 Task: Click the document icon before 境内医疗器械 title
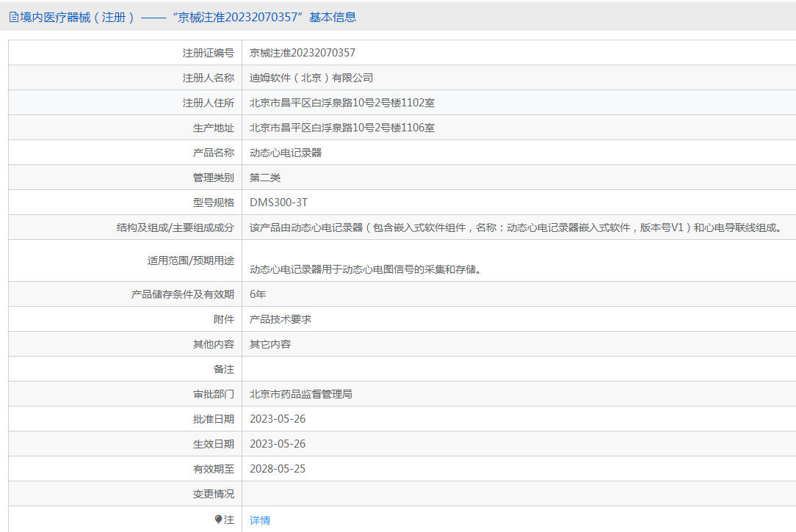click(14, 17)
